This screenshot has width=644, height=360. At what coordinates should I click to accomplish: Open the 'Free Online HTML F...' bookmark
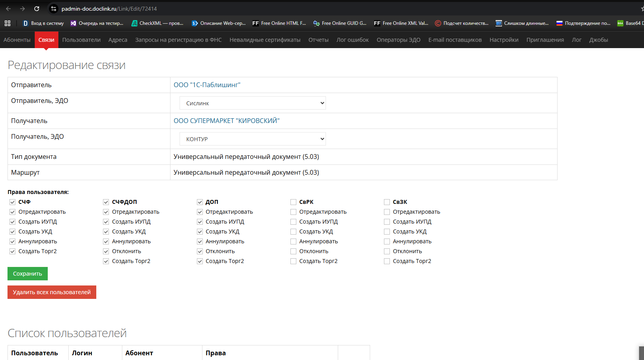pos(279,23)
